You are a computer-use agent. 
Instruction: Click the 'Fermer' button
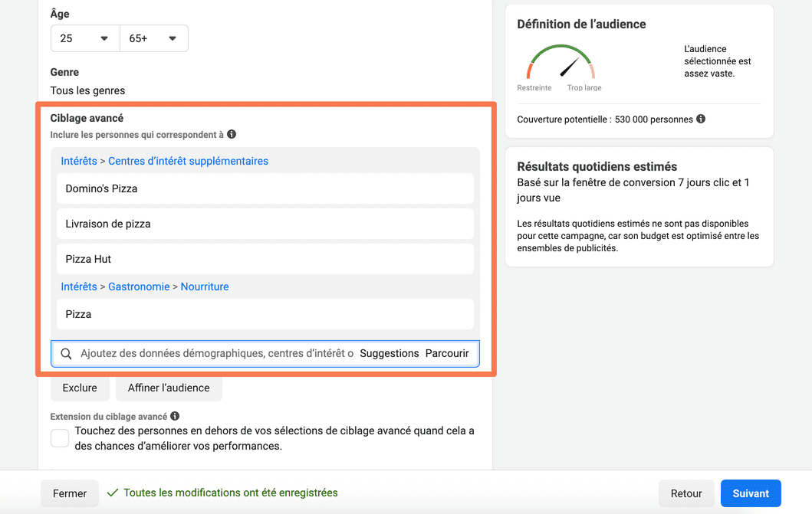(x=70, y=493)
